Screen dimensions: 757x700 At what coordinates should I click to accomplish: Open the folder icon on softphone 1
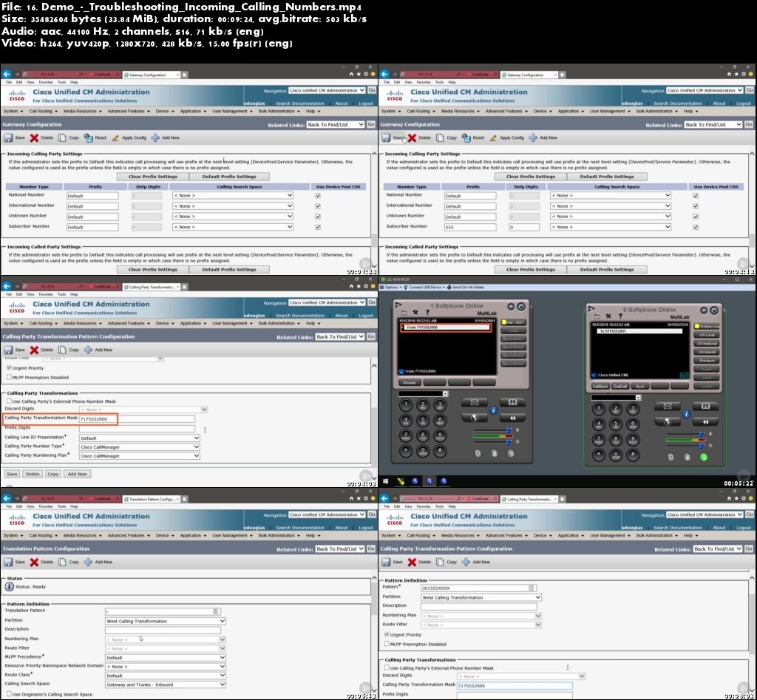pyautogui.click(x=404, y=313)
